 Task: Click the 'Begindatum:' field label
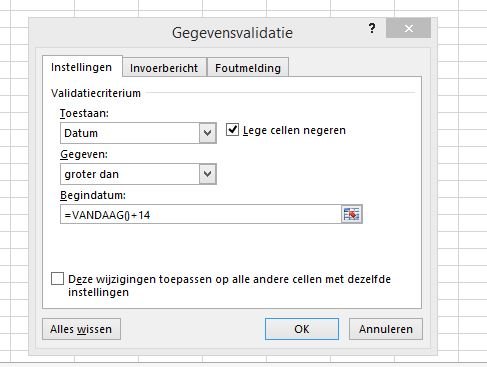93,195
